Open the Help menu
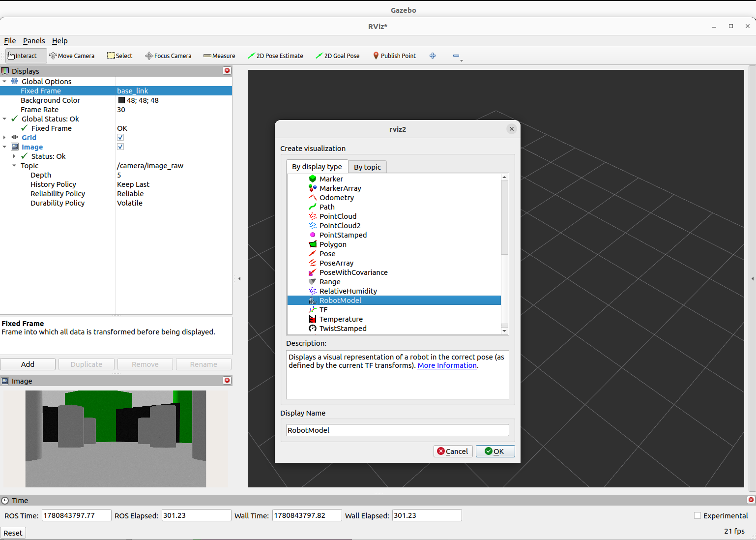The height and width of the screenshot is (540, 756). [x=60, y=41]
